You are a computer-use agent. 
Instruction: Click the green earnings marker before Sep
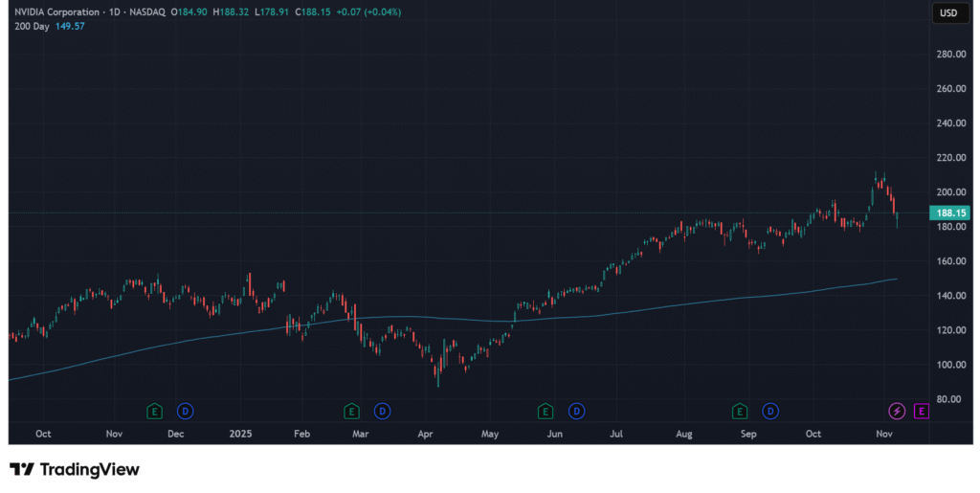(x=740, y=411)
